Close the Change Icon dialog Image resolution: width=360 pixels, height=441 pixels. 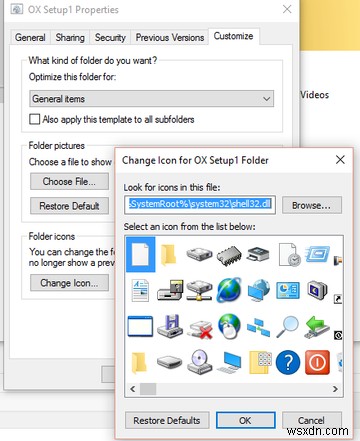[x=340, y=160]
